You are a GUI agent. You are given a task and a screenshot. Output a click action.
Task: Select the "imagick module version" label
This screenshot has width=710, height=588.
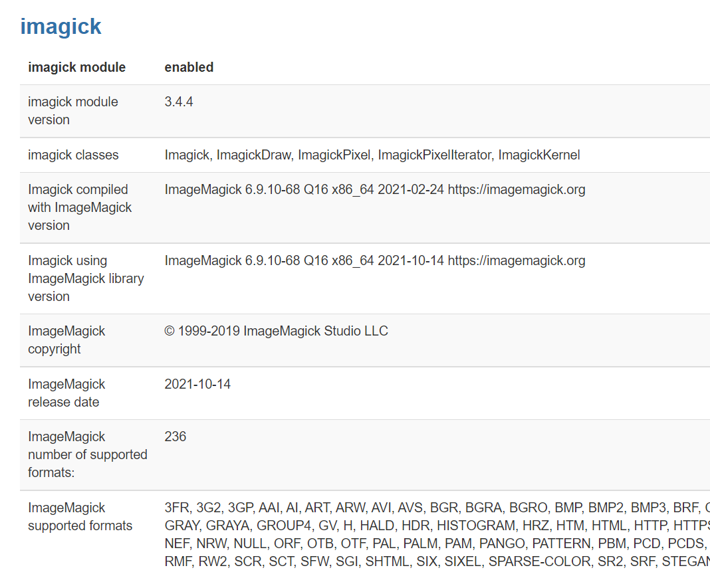[x=73, y=111]
